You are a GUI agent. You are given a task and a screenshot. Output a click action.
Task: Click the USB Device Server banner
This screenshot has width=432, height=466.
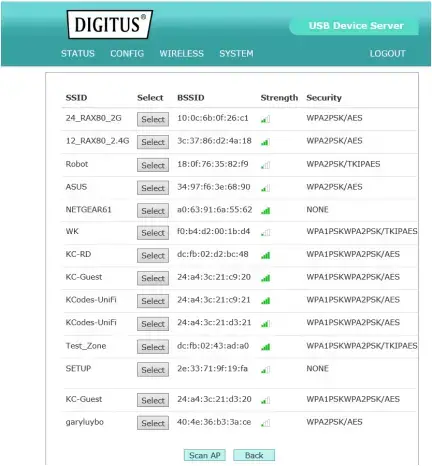click(355, 26)
